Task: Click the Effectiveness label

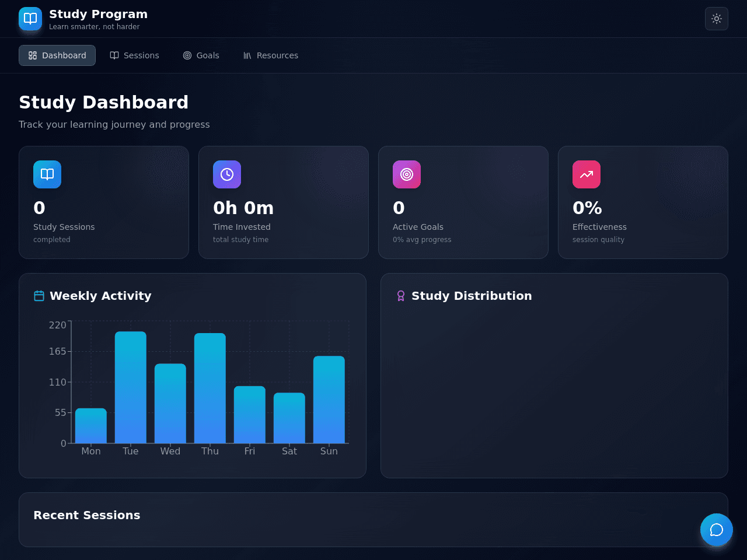Action: coord(599,227)
